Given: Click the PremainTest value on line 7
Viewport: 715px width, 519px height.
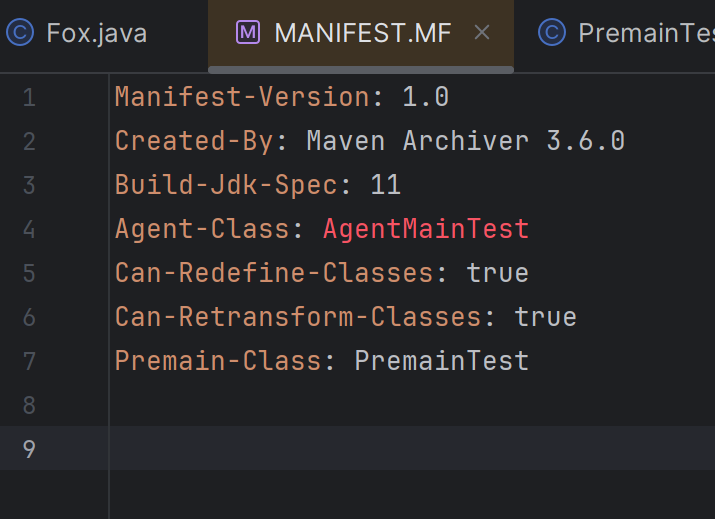Looking at the screenshot, I should tap(441, 361).
